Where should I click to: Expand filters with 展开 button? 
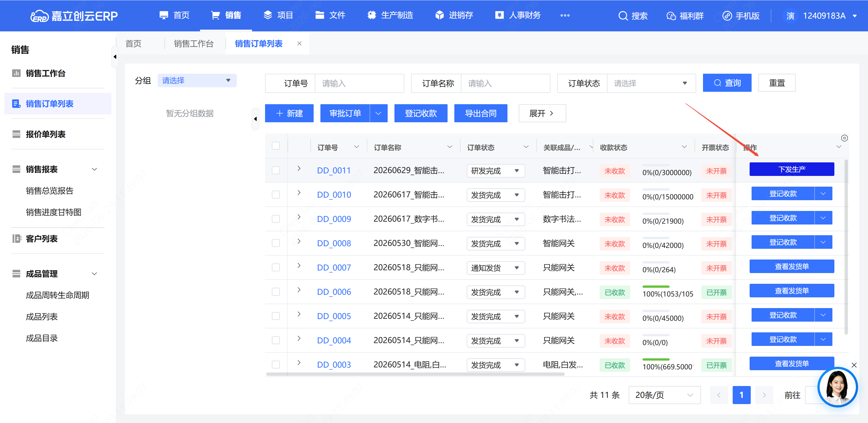(542, 113)
